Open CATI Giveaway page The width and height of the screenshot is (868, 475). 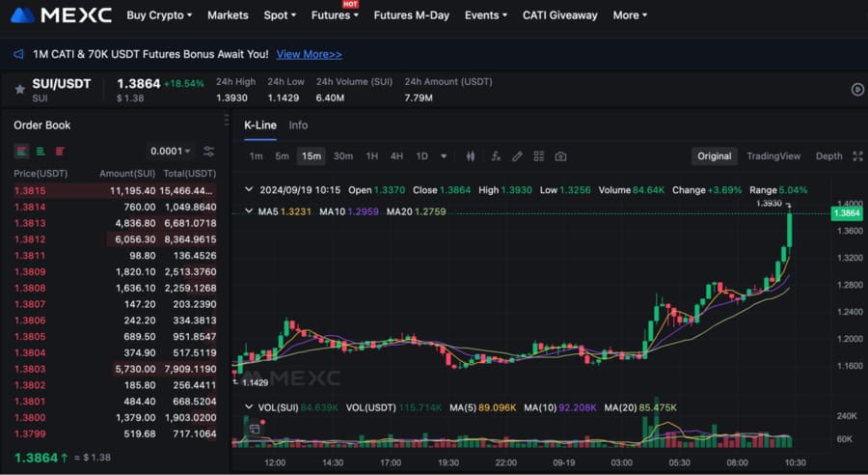pyautogui.click(x=559, y=15)
